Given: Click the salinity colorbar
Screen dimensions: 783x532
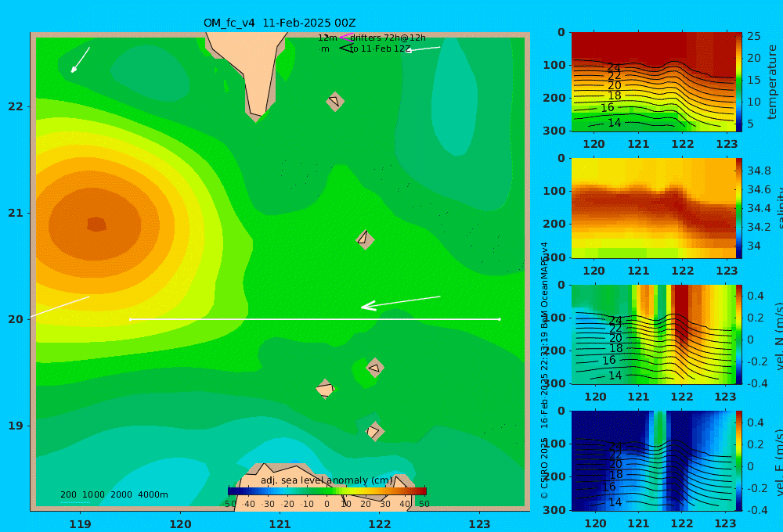Looking at the screenshot, I should tap(739, 208).
